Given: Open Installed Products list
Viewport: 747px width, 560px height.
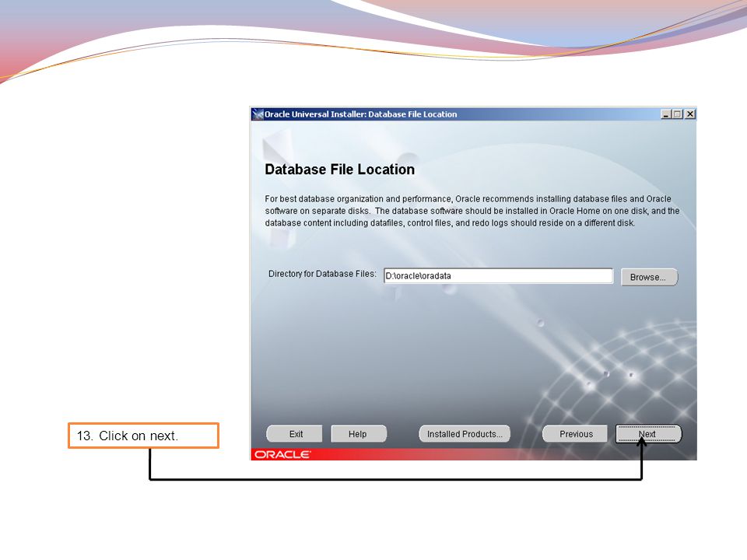Looking at the screenshot, I should point(465,434).
